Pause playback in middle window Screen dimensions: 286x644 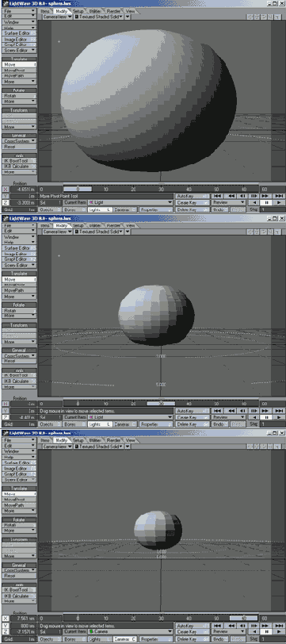[267, 417]
